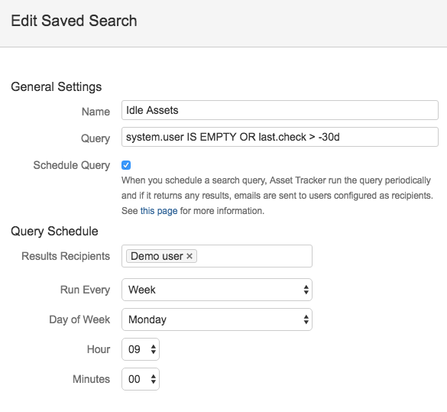Open the Run Every dropdown

click(x=217, y=290)
